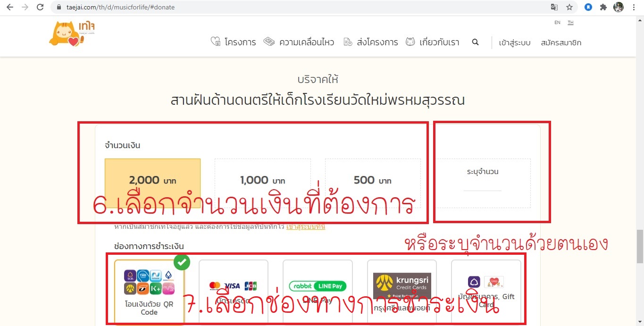The height and width of the screenshot is (326, 644).
Task: Click the browser back arrow
Action: (x=10, y=7)
